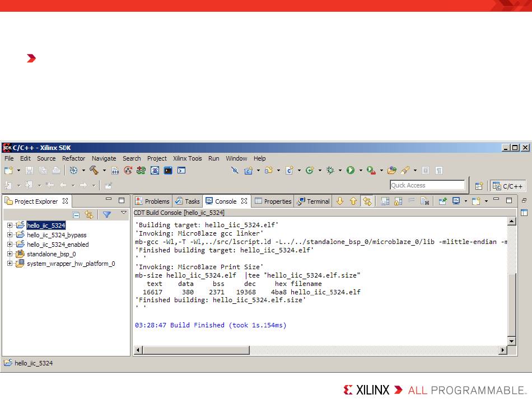Click the new C project folder icon
The image size is (532, 399).
(x=248, y=171)
